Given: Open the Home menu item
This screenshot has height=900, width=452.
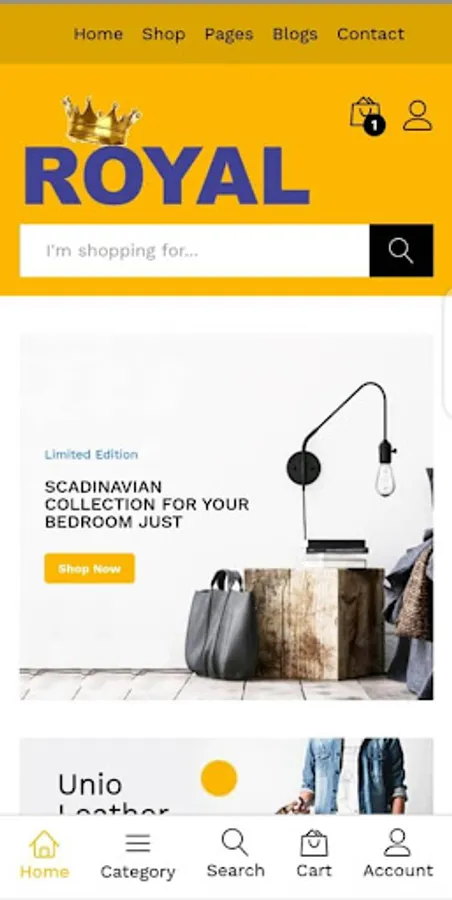Looking at the screenshot, I should point(98,34).
